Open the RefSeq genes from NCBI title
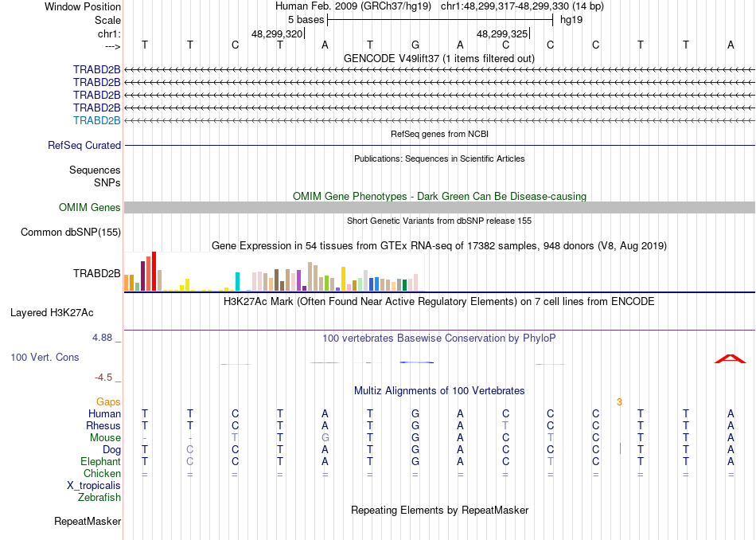 (x=439, y=134)
